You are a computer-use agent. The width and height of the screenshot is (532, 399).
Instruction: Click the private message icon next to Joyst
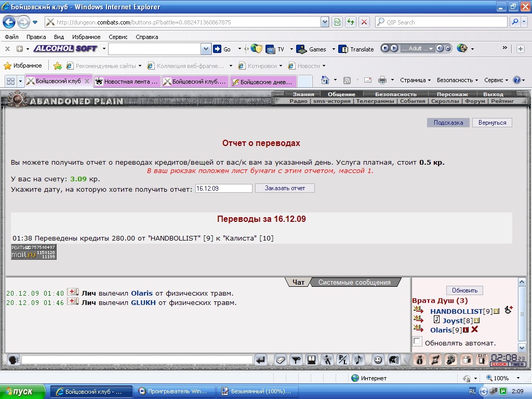[418, 319]
